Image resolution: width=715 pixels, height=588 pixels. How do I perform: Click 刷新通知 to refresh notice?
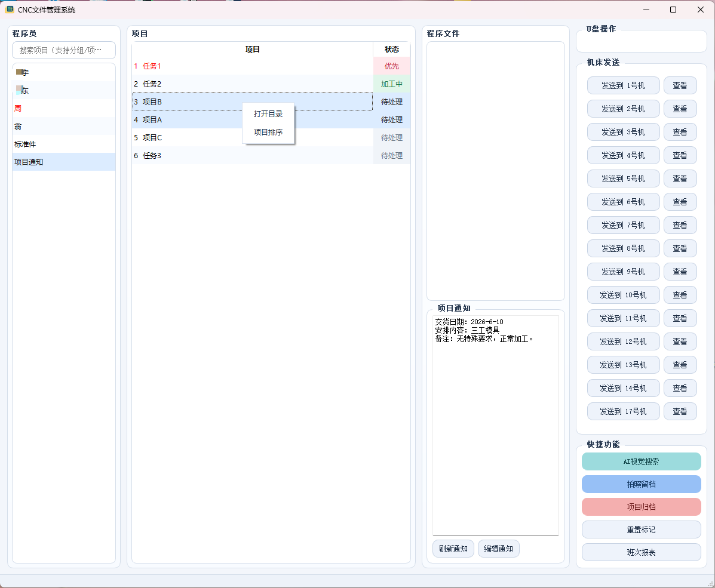453,549
